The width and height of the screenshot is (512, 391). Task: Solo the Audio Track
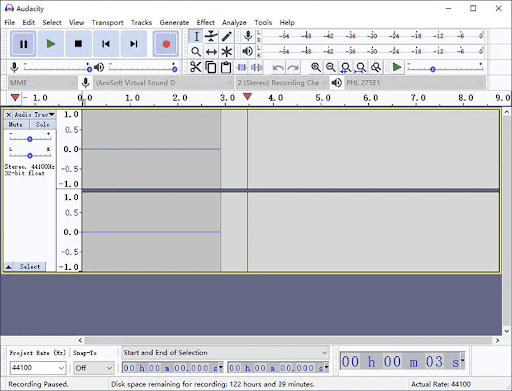pyautogui.click(x=43, y=124)
